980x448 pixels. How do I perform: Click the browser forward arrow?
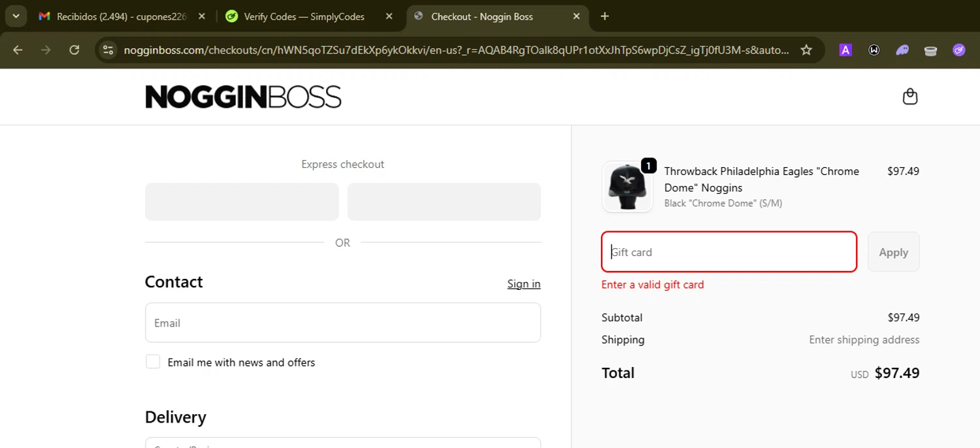[46, 50]
